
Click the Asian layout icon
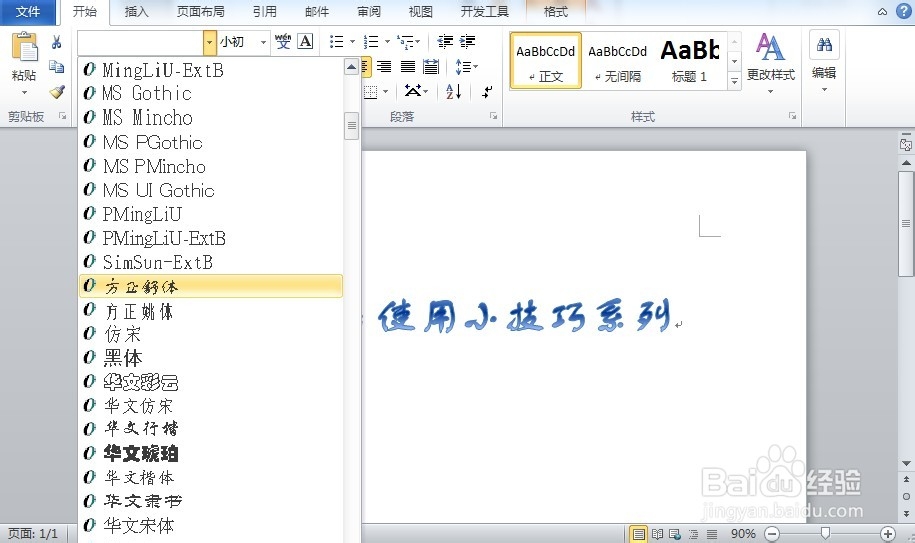[x=413, y=91]
